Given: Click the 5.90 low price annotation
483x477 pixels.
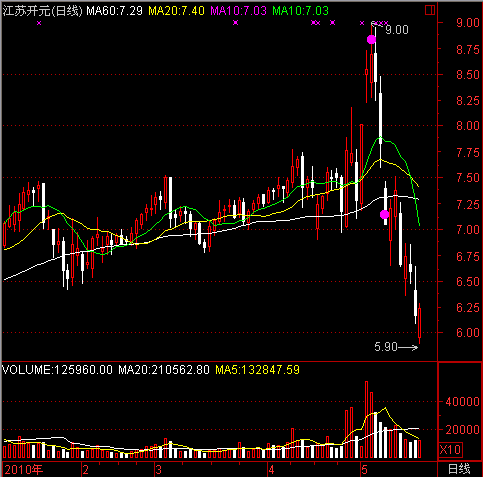Looking at the screenshot, I should coord(386,347).
